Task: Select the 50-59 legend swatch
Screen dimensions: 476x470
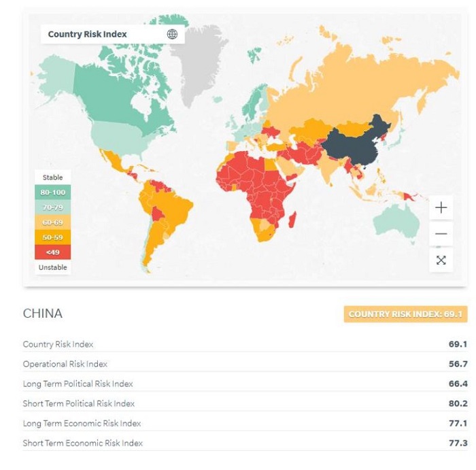Action: [x=52, y=237]
